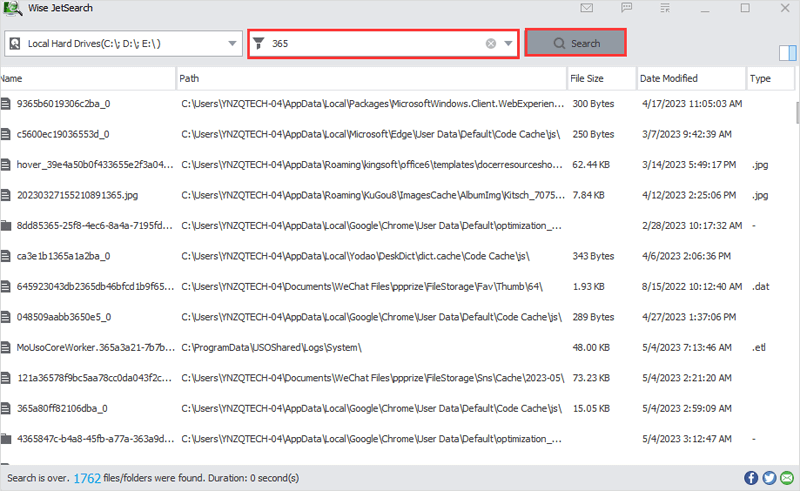Screen dimensions: 800x491
Task: Click the 73.23 KB file size cell
Action: click(x=591, y=378)
